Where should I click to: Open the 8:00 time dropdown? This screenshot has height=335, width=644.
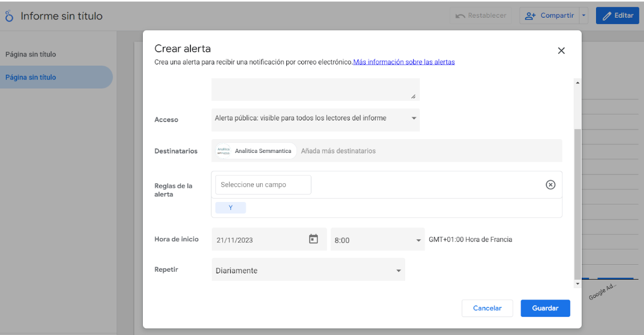tap(377, 240)
